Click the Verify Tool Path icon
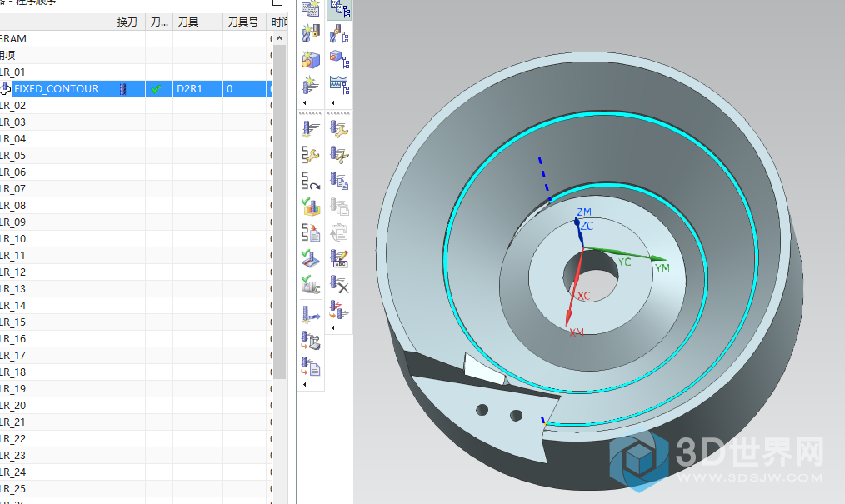 pos(311,207)
